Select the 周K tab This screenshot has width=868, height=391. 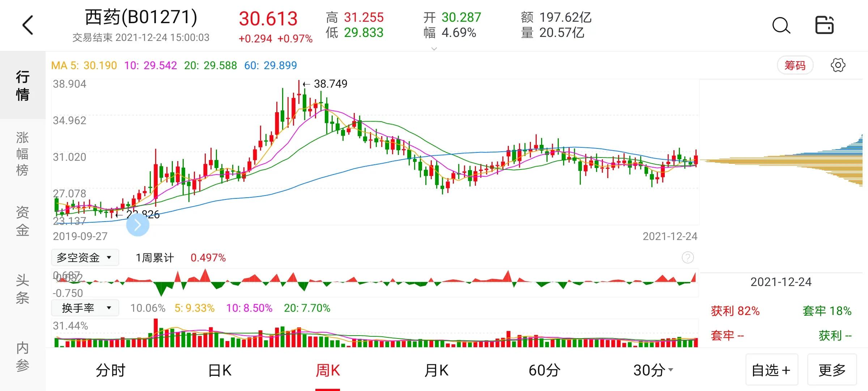[328, 370]
